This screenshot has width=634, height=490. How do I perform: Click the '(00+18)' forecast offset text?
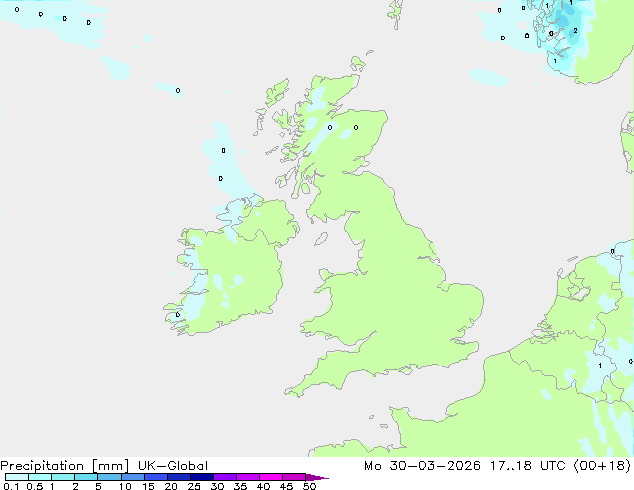[x=602, y=466]
